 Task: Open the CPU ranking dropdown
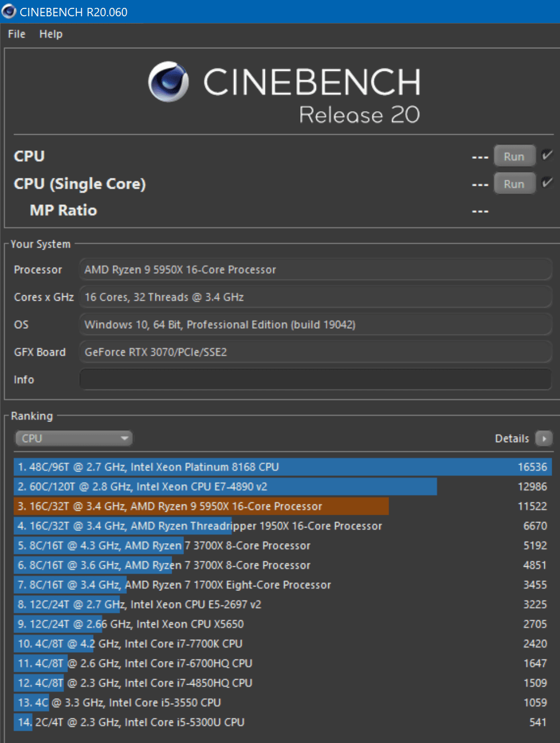74,438
